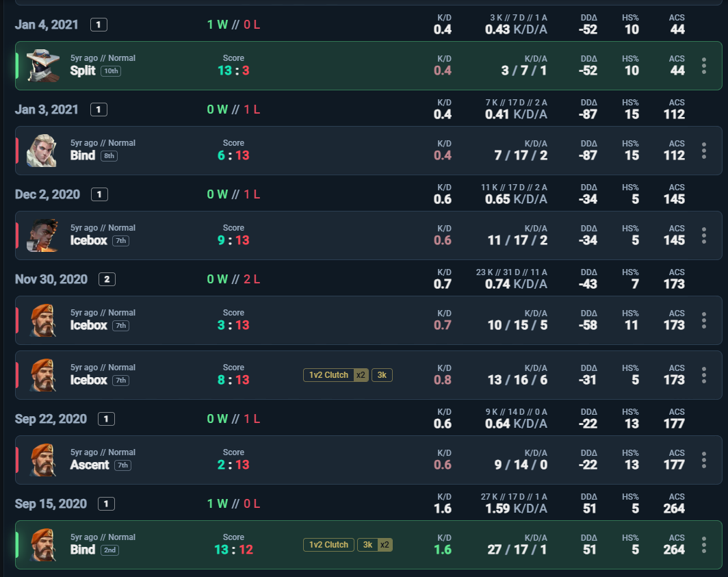Open three-dot menu for Bind 13:12 match
Image resolution: width=728 pixels, height=577 pixels.
click(704, 545)
